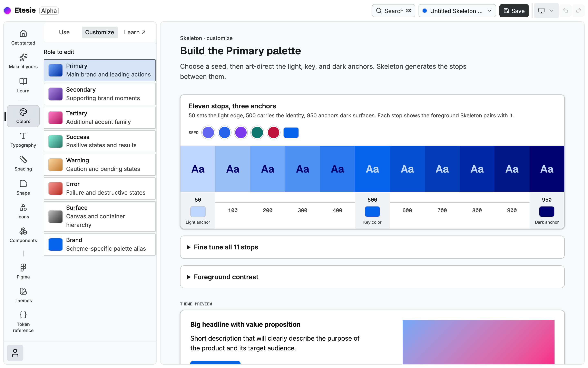Screen dimensions: 588x368
Task: Click the Alpha badge
Action: (x=49, y=10)
